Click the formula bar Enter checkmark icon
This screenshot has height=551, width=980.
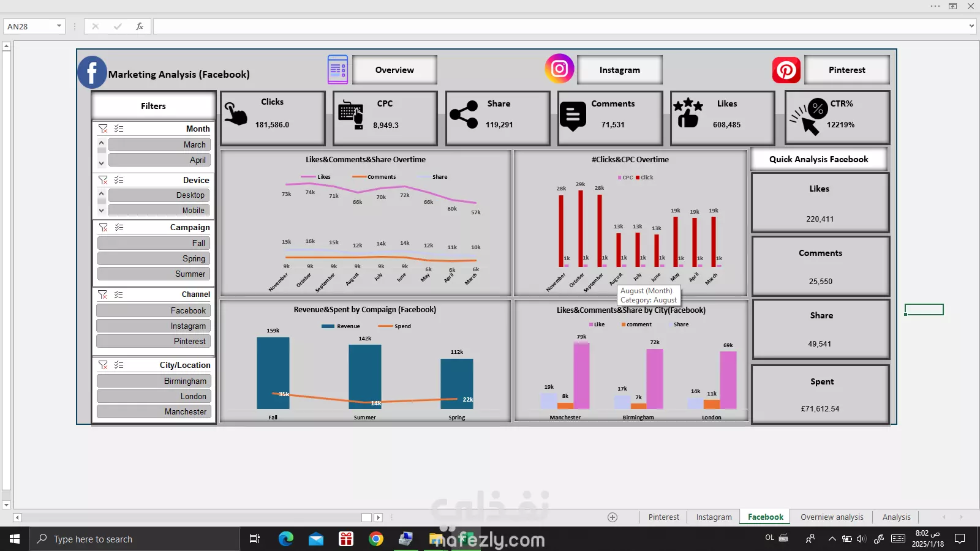[118, 26]
